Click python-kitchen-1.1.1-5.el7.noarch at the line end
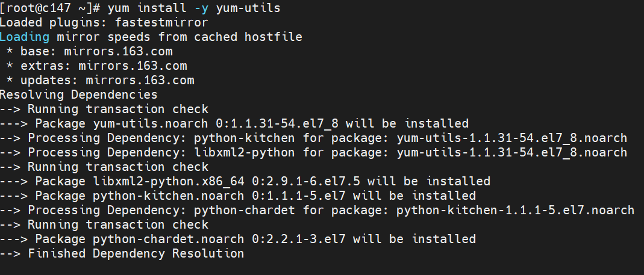This screenshot has height=275, width=644. coord(515,211)
